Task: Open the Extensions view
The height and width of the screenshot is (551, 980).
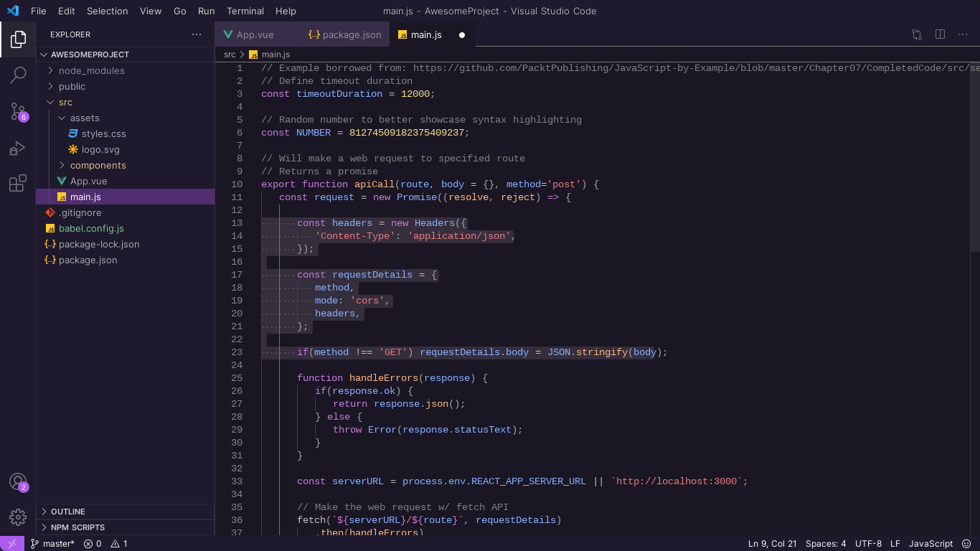Action: [x=18, y=184]
